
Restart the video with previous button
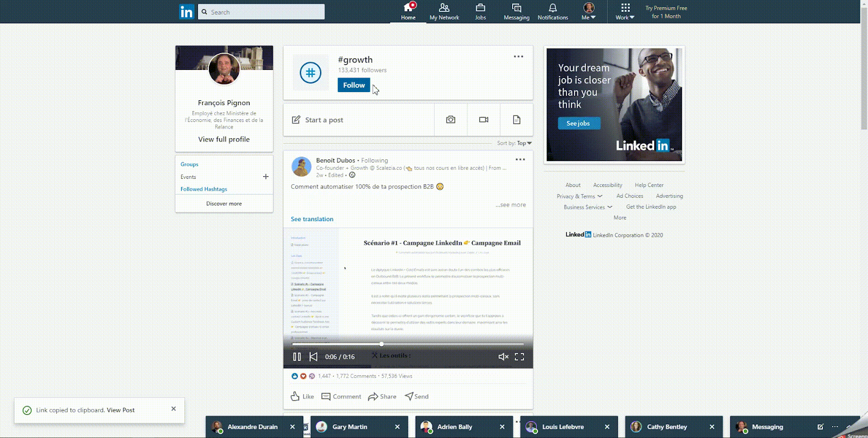[313, 357]
